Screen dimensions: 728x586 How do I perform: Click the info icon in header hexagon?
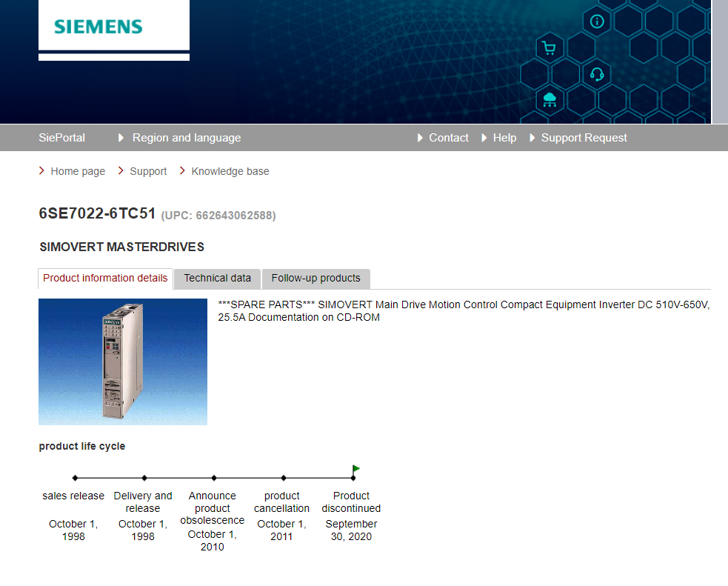(x=597, y=21)
